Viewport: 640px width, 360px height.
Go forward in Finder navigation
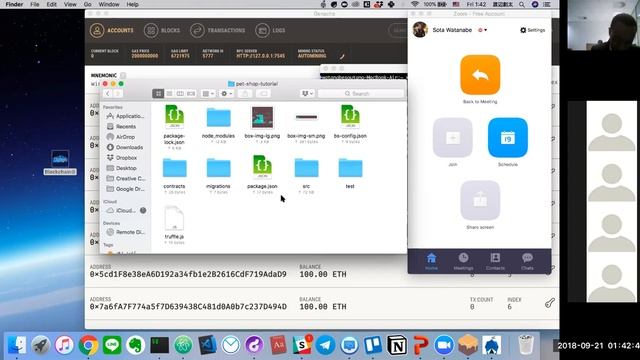click(x=118, y=94)
